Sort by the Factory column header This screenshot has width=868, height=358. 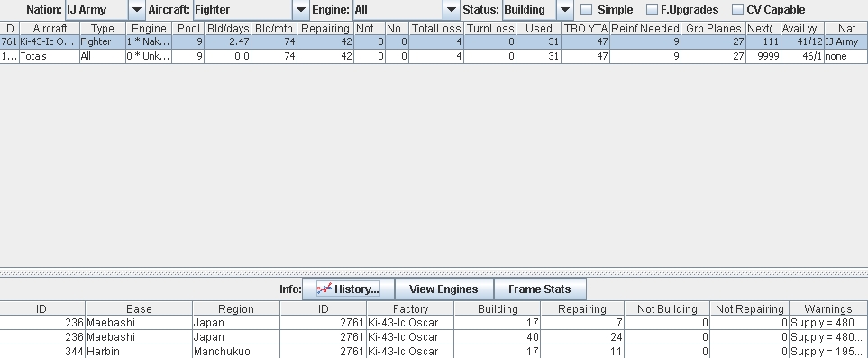point(410,308)
